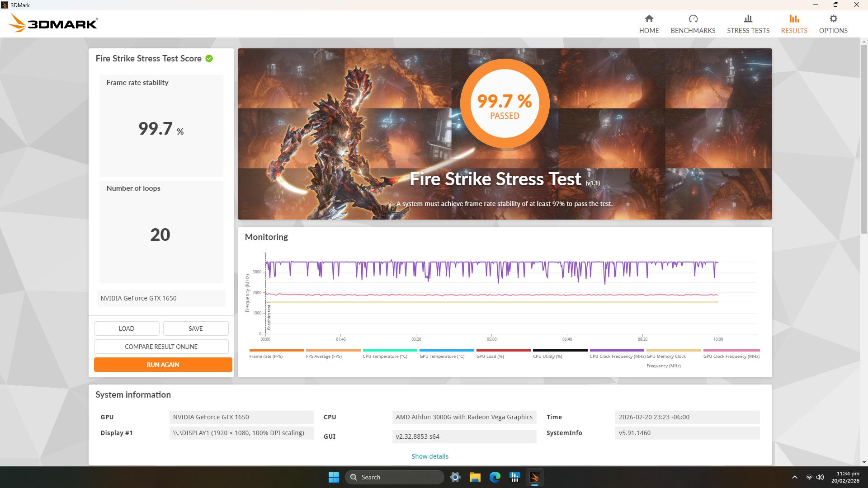Click the 99.7 % PASSED circle badge
The image size is (868, 488).
pos(505,103)
